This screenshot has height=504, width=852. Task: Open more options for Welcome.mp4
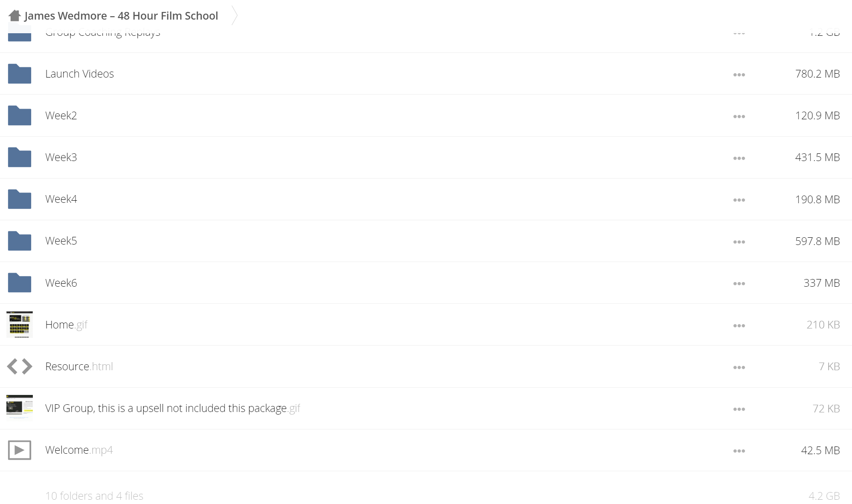739,451
